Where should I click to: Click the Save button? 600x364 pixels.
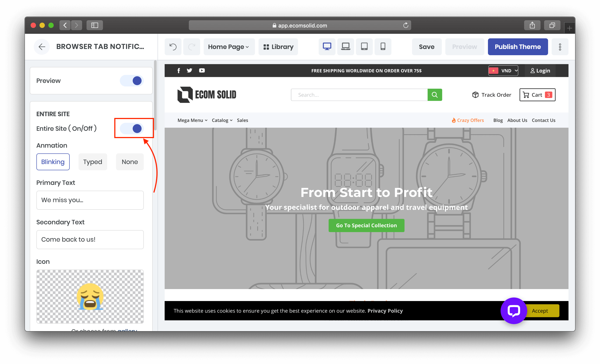click(x=427, y=47)
